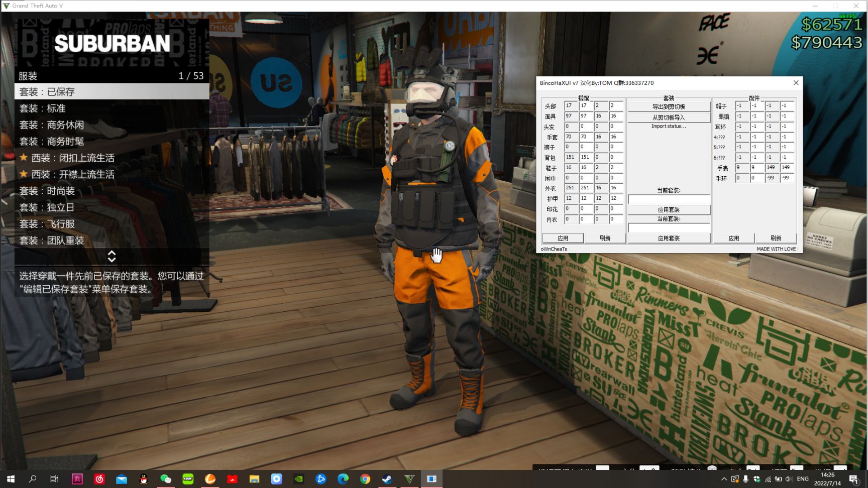Open NetEase Cloud Music taskbar icon
Image resolution: width=868 pixels, height=488 pixels.
point(99,479)
